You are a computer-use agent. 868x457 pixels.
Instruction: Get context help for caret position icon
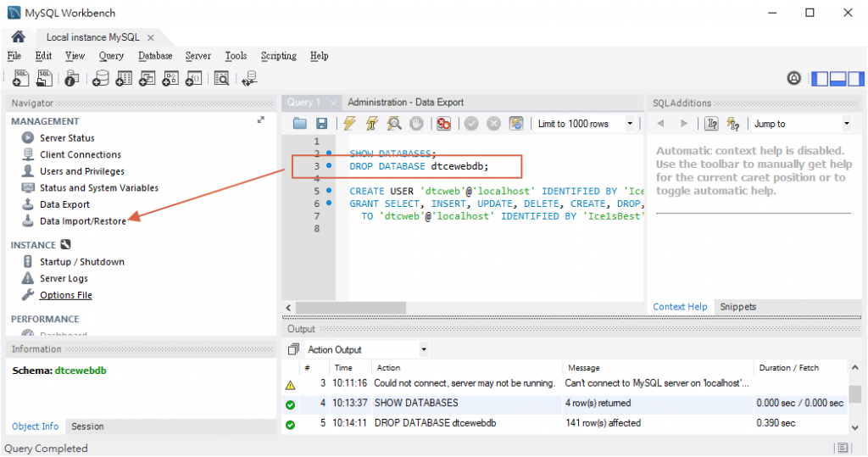[x=711, y=124]
